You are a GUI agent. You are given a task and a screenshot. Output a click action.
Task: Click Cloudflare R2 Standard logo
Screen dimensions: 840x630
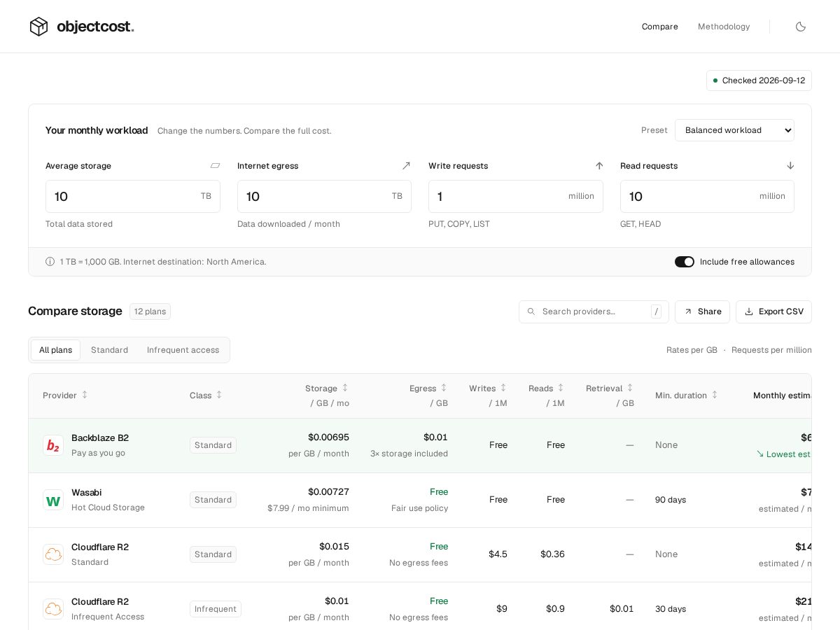pos(53,554)
